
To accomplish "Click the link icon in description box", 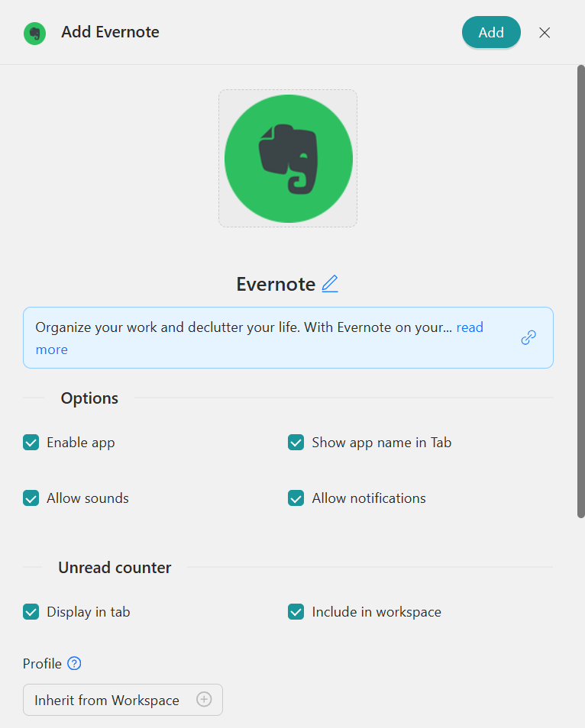I will [528, 337].
